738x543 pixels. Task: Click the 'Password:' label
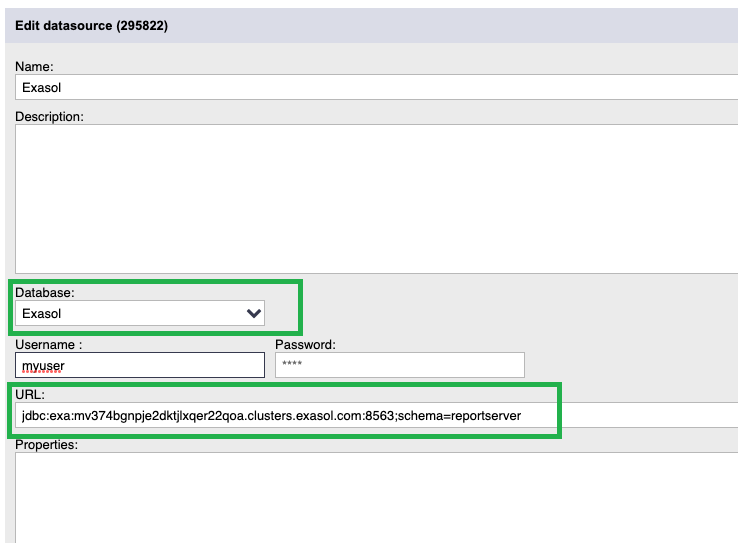(305, 344)
